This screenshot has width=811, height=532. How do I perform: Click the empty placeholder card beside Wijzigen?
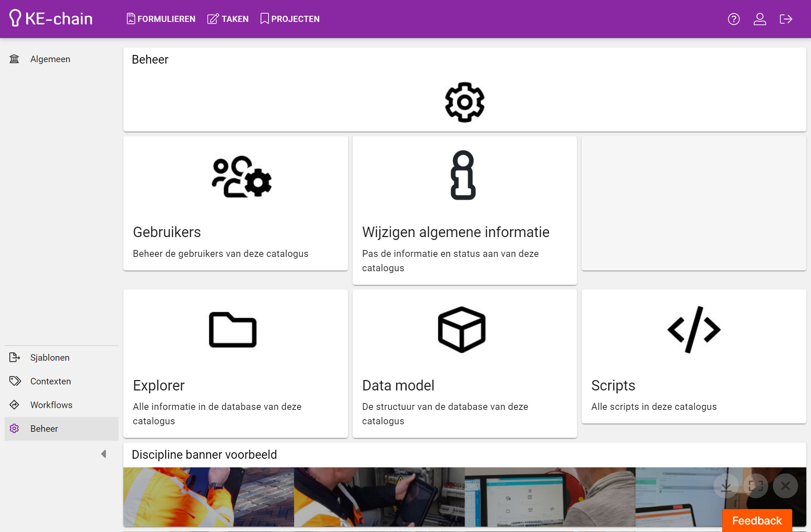694,203
